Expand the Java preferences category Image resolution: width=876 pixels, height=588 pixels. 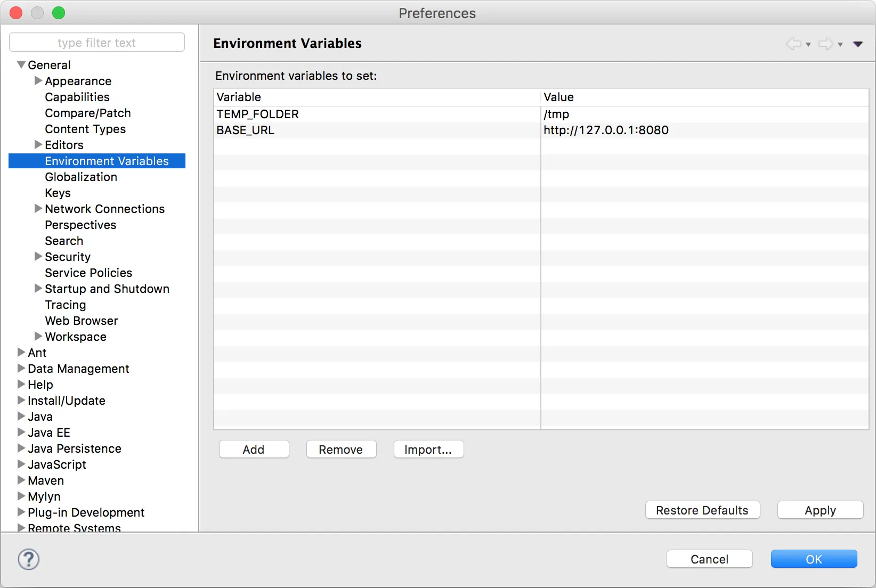pos(21,416)
